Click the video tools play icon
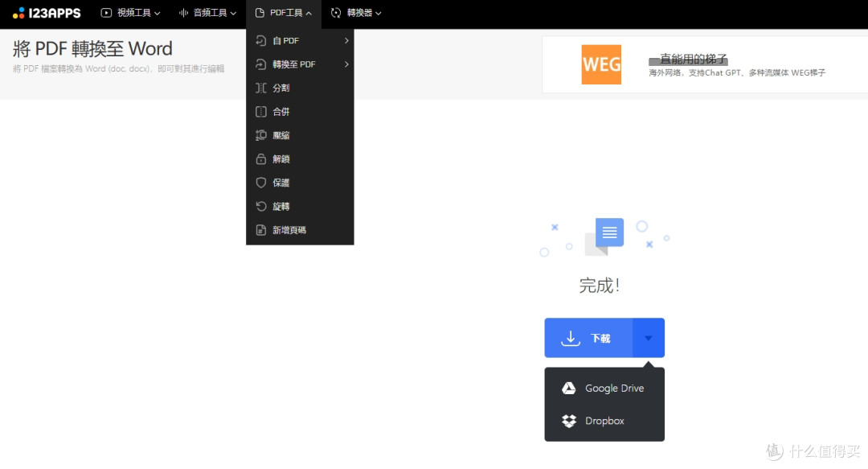This screenshot has height=469, width=868. coord(106,13)
